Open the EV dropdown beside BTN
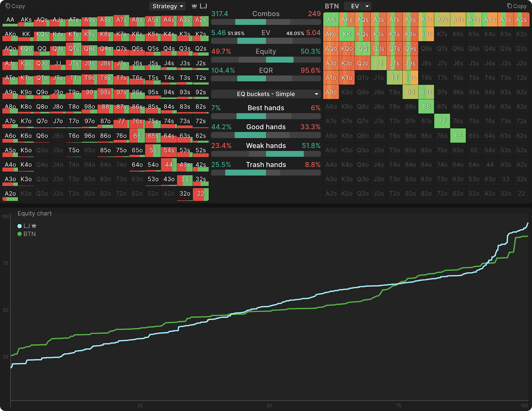 [x=357, y=6]
